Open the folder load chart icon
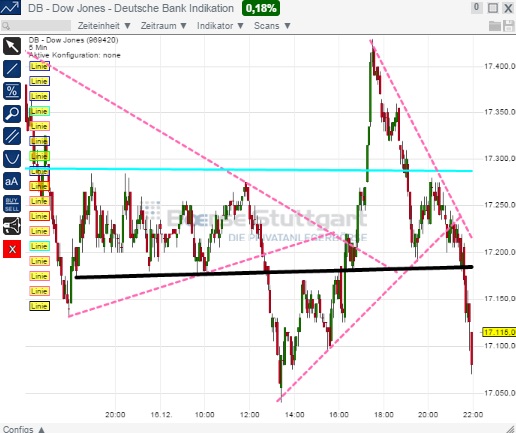Image resolution: width=516 pixels, height=433 pixels. (x=495, y=26)
